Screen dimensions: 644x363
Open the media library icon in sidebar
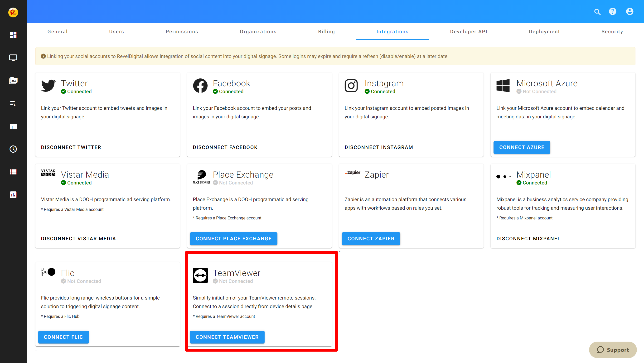[13, 81]
